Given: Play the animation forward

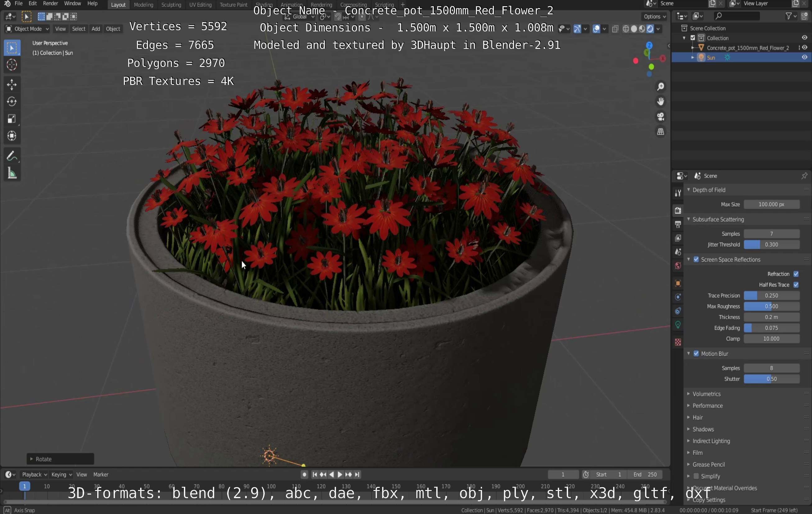Looking at the screenshot, I should [340, 475].
